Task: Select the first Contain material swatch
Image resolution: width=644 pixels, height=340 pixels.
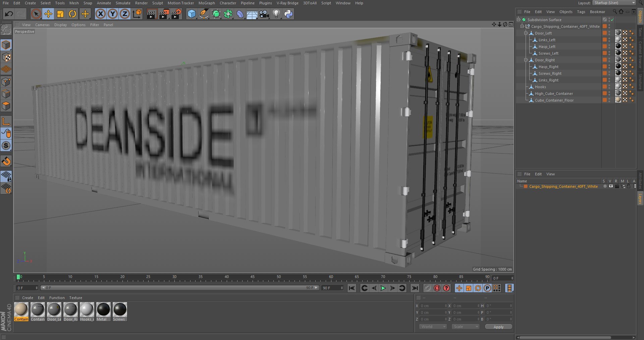Action: (21, 311)
